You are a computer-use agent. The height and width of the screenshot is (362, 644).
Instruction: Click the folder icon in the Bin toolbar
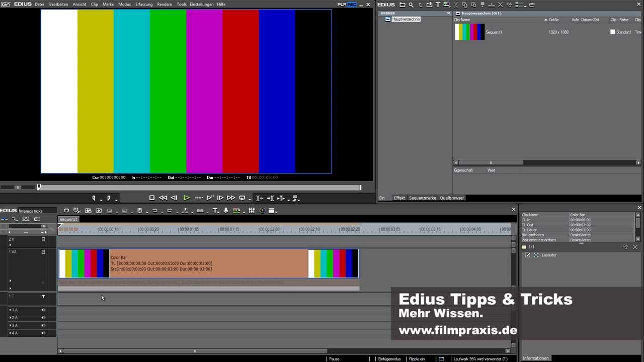402,5
